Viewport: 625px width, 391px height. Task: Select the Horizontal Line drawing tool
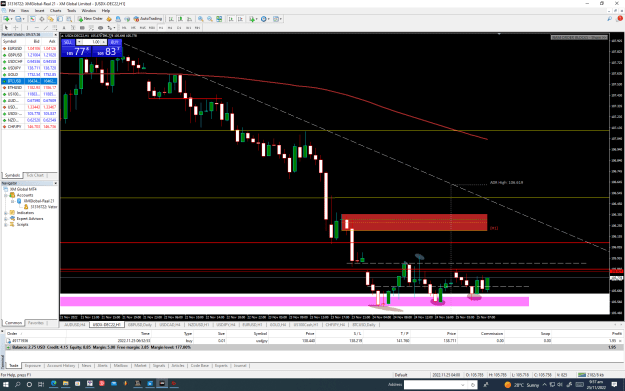click(x=36, y=28)
